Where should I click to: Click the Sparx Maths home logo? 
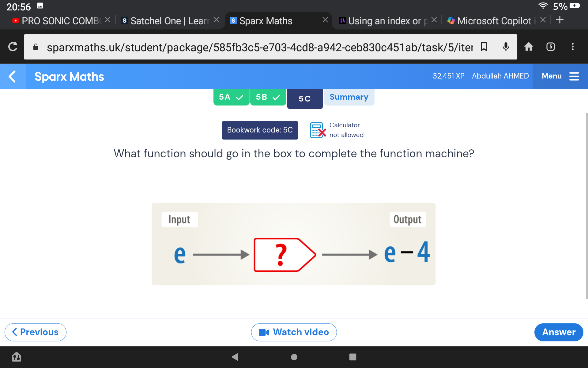point(69,76)
